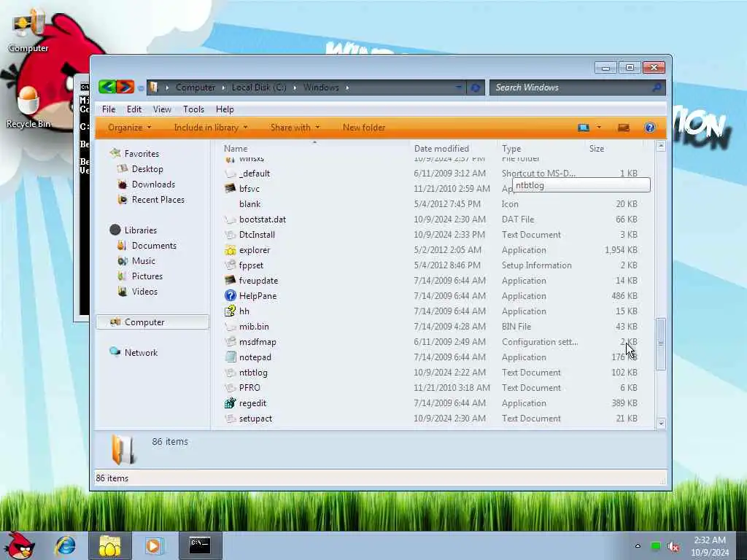Screen dimensions: 747x560
Task: Select the fppset setup information icon
Action: pos(230,265)
